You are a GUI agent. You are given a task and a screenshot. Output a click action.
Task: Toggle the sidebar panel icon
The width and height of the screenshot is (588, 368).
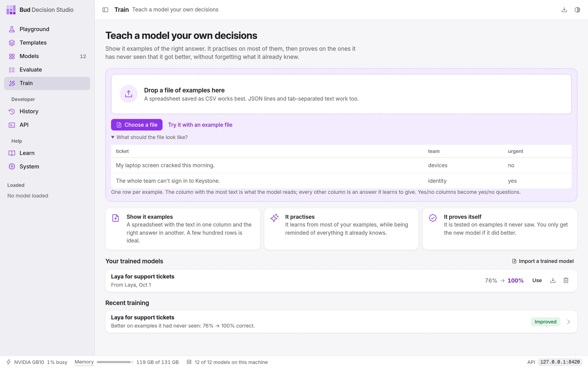click(105, 10)
